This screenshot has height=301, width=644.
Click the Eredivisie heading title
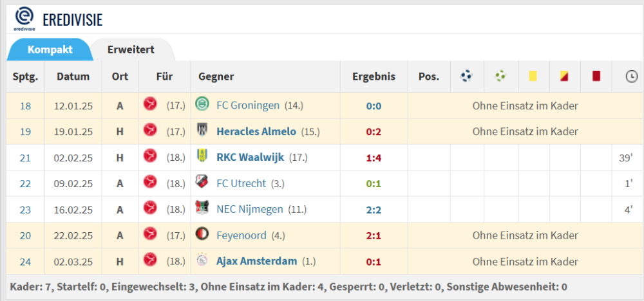[x=72, y=20]
